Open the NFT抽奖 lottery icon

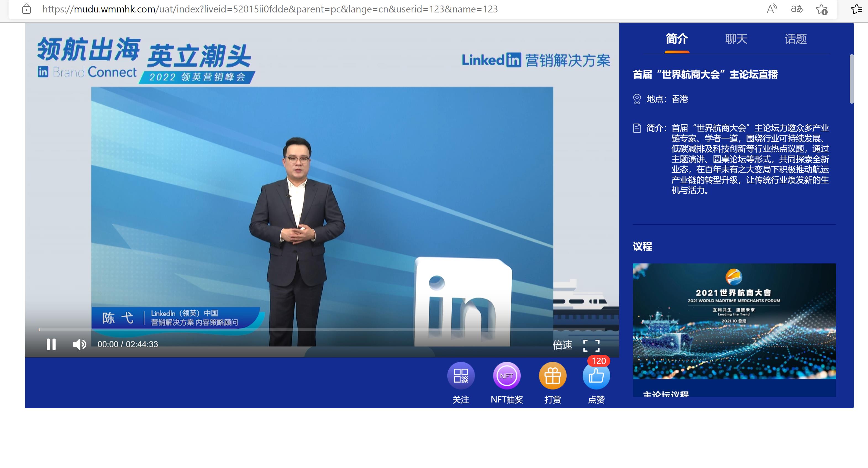point(506,376)
